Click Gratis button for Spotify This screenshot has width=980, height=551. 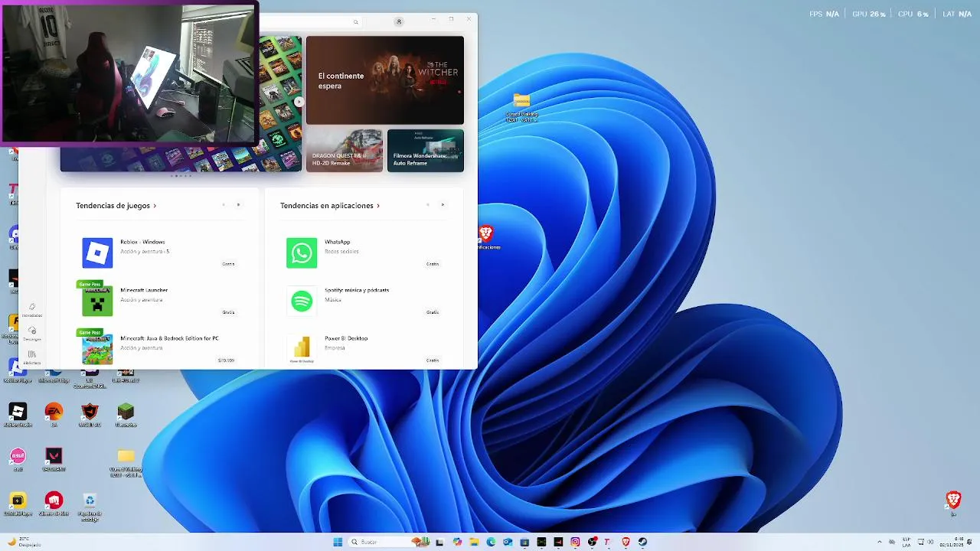(x=433, y=312)
